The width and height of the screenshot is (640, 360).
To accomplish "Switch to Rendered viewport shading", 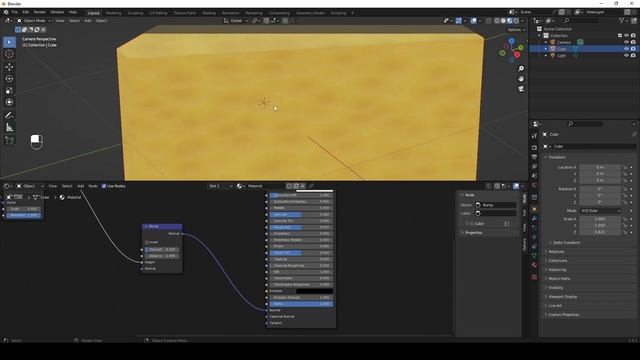I will coord(516,20).
